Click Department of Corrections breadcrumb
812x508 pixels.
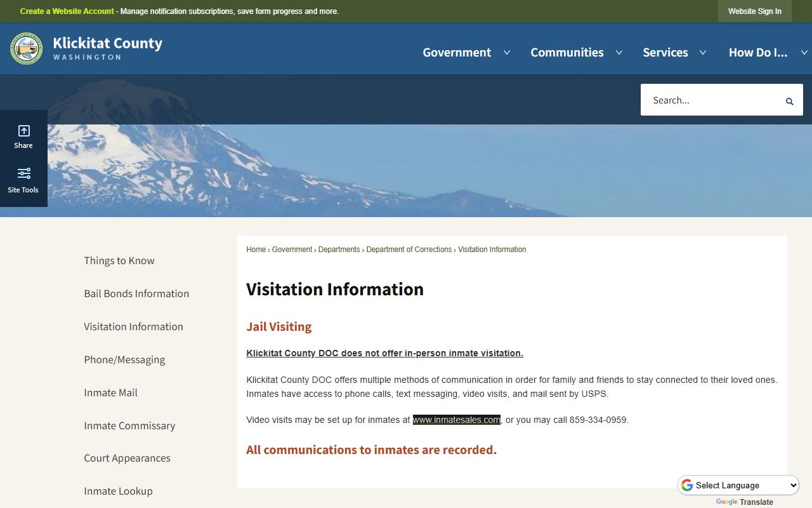tap(409, 250)
